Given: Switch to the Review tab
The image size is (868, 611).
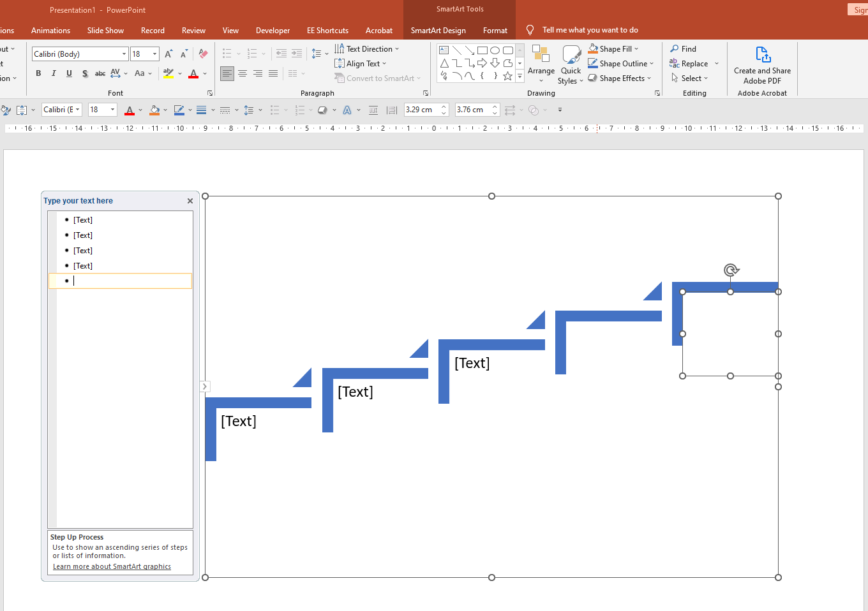Looking at the screenshot, I should (x=193, y=30).
